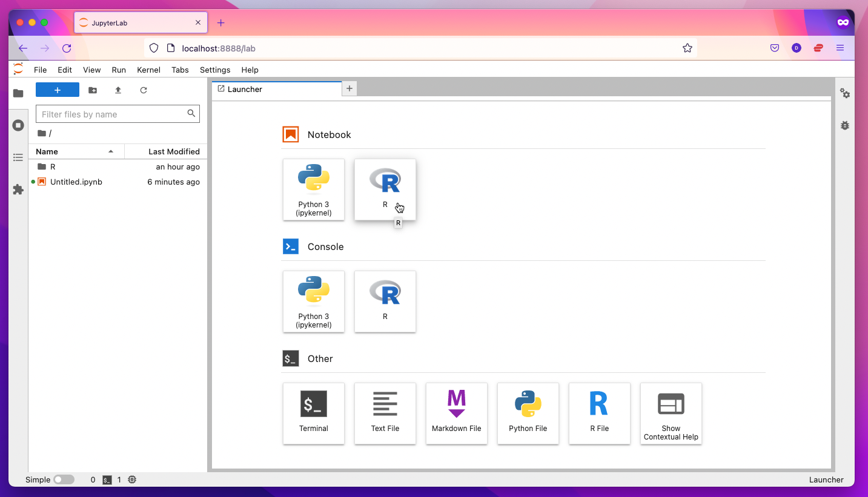Open a new browser tab

click(220, 23)
